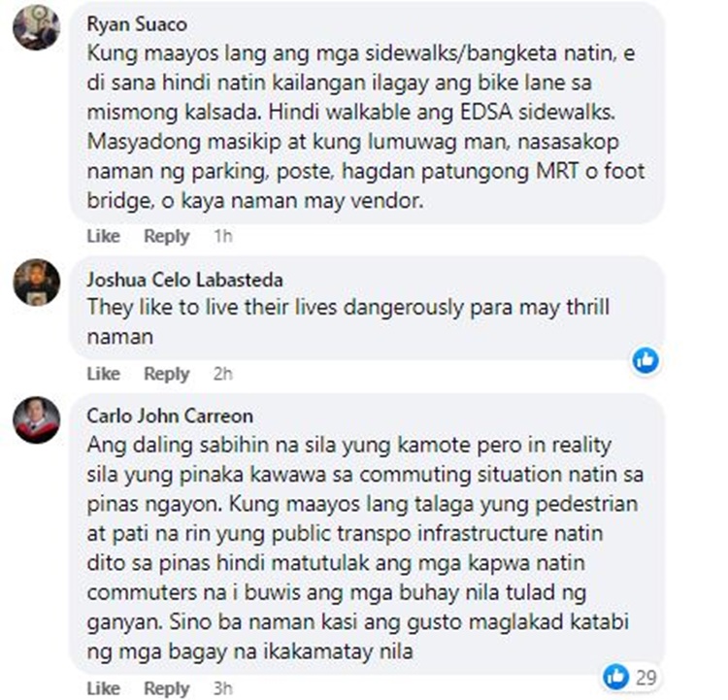Open Carlo John Carreon's profile picture
Screen dimensions: 728x700
[x=36, y=419]
